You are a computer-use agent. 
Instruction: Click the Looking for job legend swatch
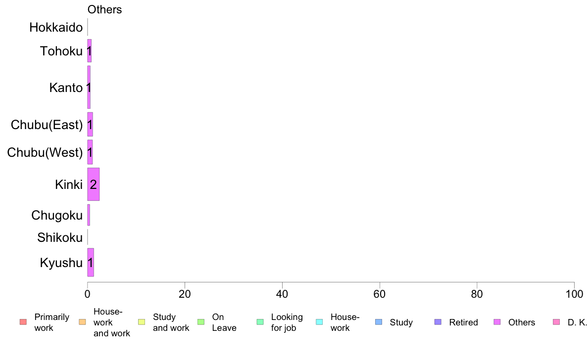point(260,322)
